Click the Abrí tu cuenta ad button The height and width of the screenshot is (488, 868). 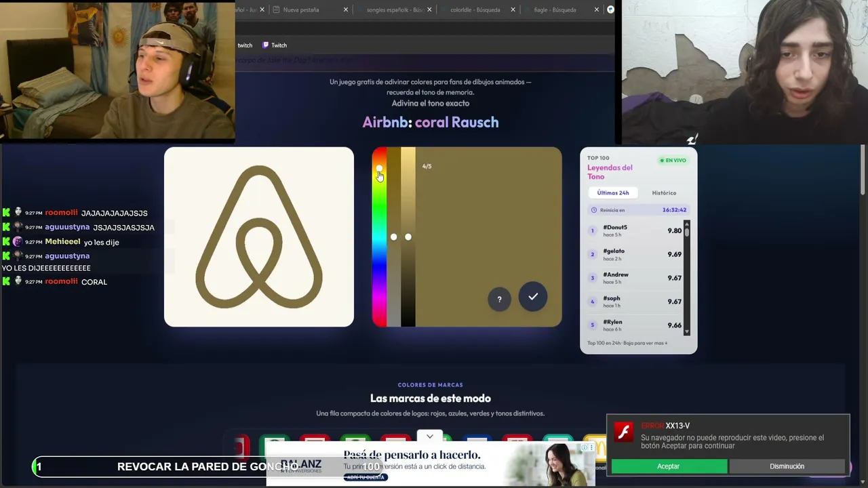(x=366, y=477)
